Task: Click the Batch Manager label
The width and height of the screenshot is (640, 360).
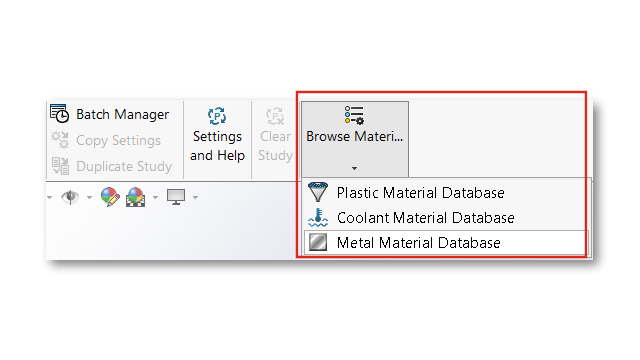Action: (x=122, y=114)
